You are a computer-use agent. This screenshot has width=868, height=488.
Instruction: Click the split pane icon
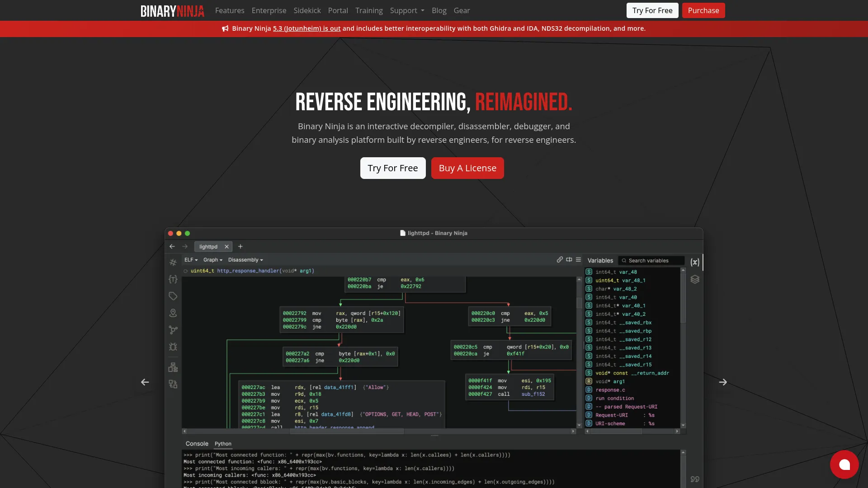(569, 259)
